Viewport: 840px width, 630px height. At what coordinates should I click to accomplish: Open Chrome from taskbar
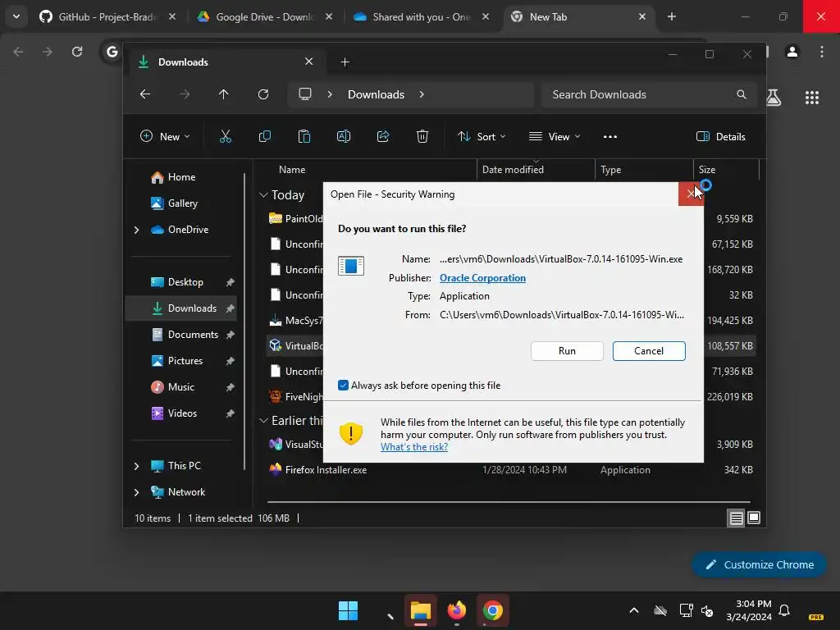(x=492, y=610)
